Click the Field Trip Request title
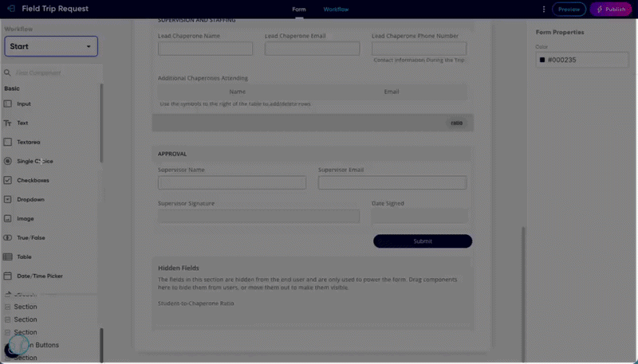The image size is (638, 364). (55, 9)
